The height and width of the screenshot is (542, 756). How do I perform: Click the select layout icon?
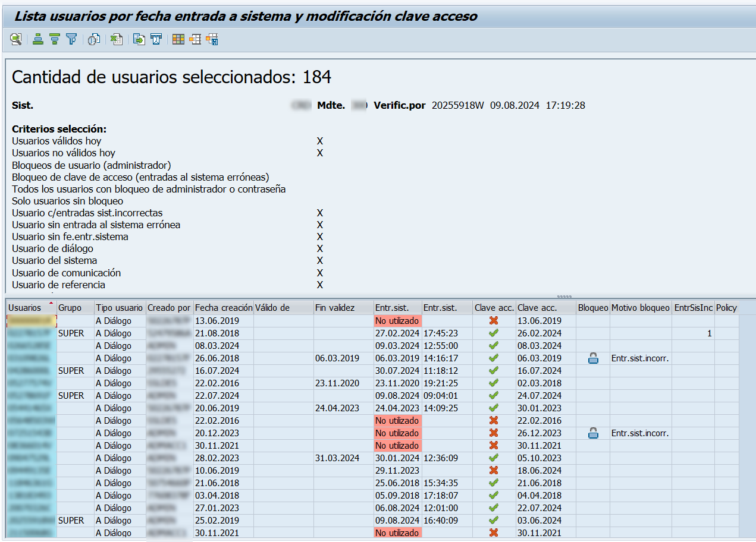point(195,40)
